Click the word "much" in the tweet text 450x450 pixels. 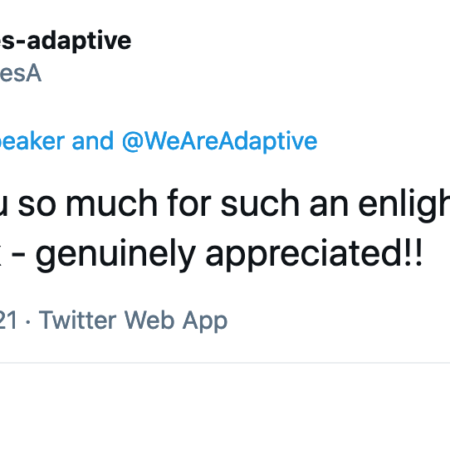(x=112, y=203)
